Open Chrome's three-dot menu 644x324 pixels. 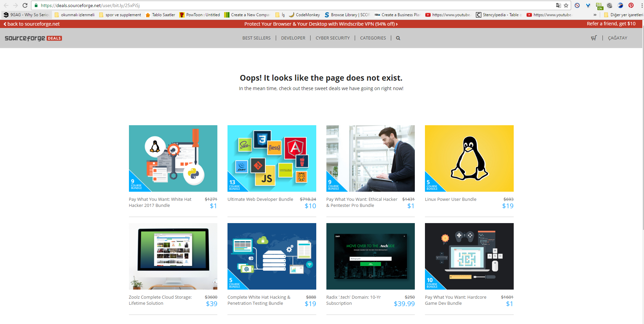click(x=642, y=5)
